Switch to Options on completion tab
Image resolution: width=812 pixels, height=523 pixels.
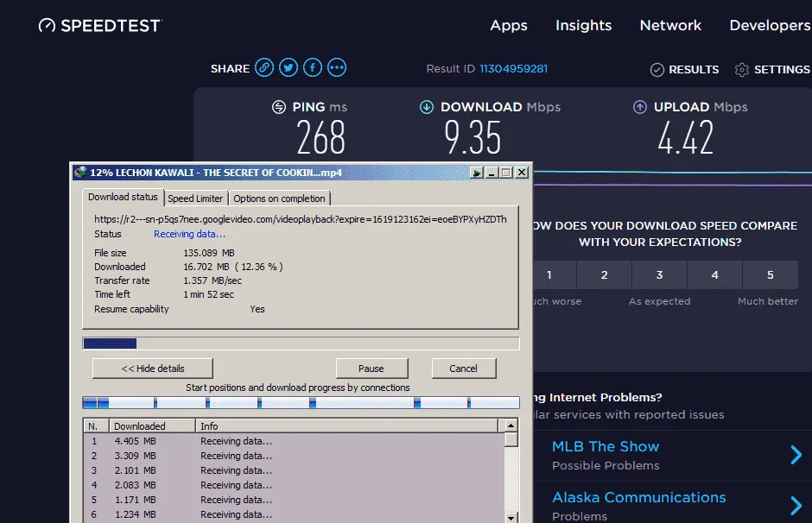pos(279,198)
